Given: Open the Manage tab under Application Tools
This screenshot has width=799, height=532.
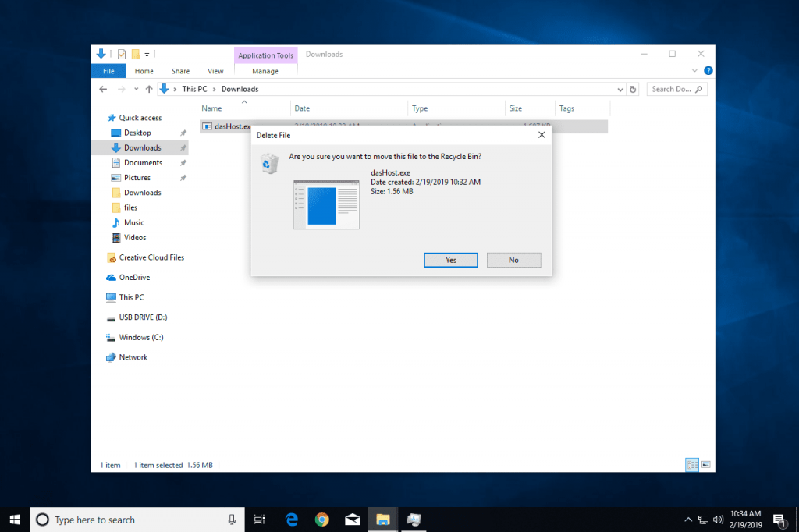Looking at the screenshot, I should coord(265,70).
